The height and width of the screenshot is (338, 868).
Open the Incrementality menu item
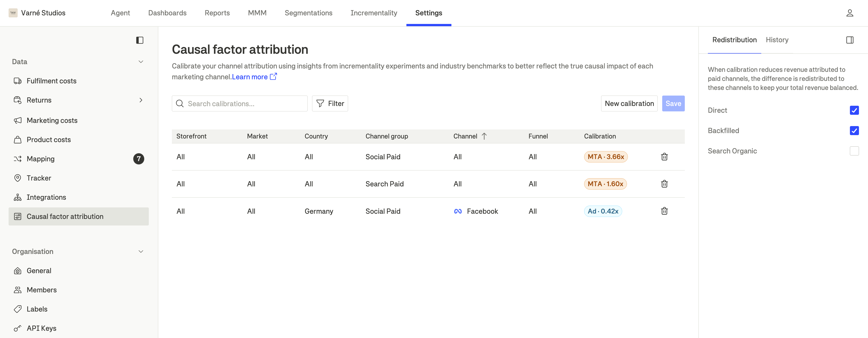pos(374,13)
